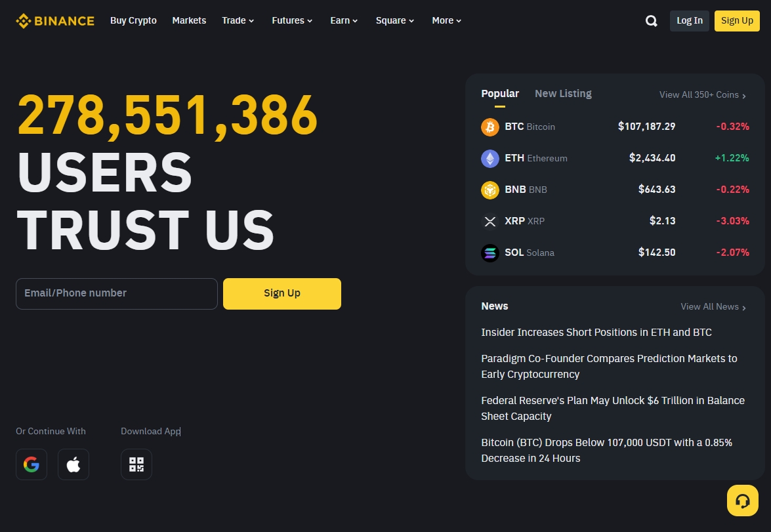
Task: Click the yellow Sign Up button beside email field
Action: pos(282,294)
